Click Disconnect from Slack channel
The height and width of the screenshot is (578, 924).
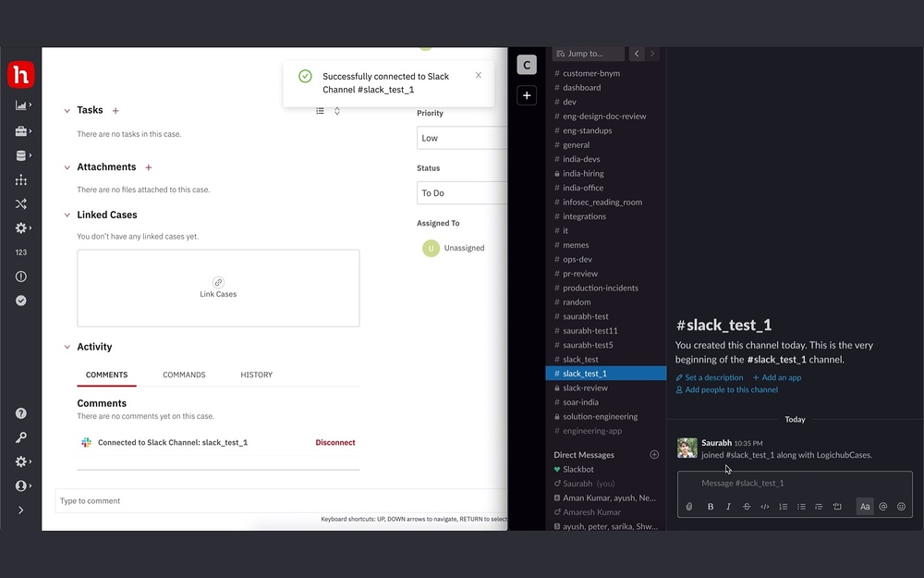[x=335, y=442]
